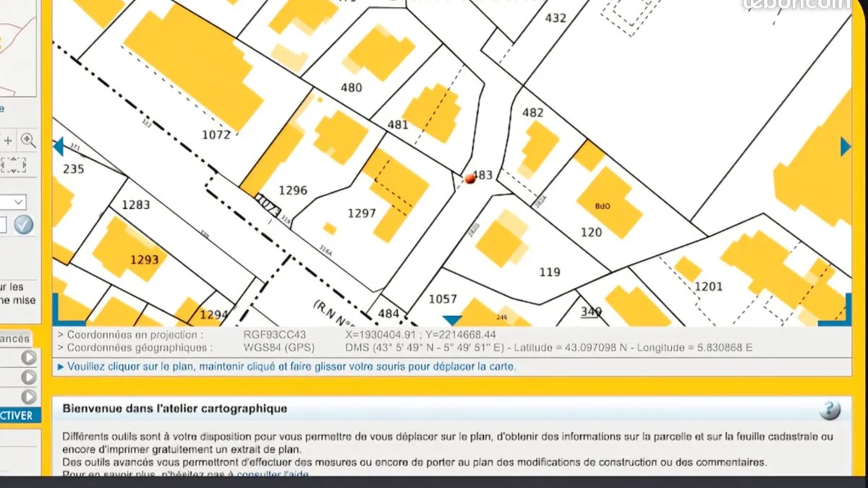Select parcel 1294 on the map
The height and width of the screenshot is (488, 868).
pyautogui.click(x=213, y=314)
